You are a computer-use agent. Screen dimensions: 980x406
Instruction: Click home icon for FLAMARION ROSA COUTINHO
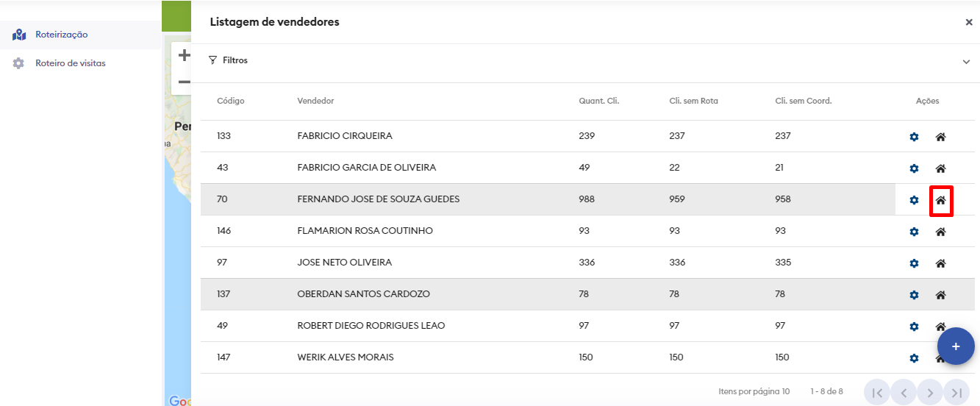pos(940,232)
